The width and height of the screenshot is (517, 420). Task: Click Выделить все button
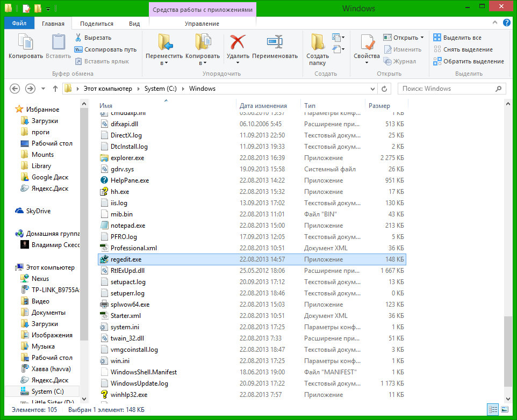tap(457, 38)
